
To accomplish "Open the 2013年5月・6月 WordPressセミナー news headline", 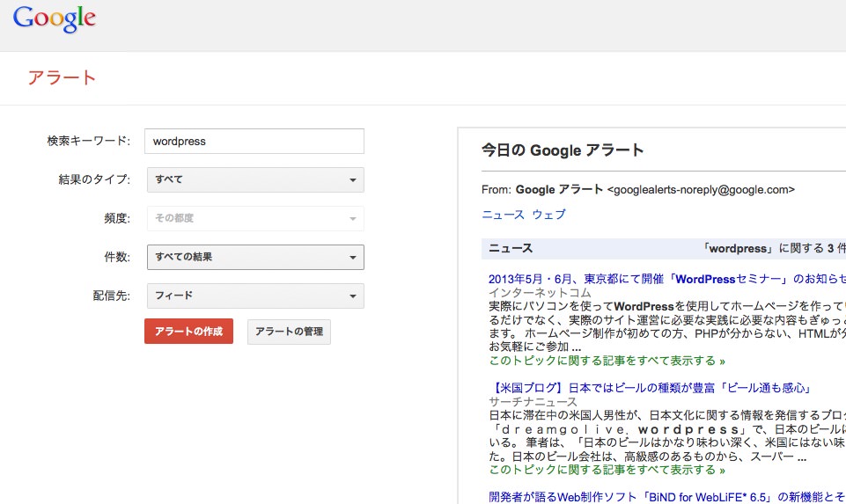I will click(667, 279).
